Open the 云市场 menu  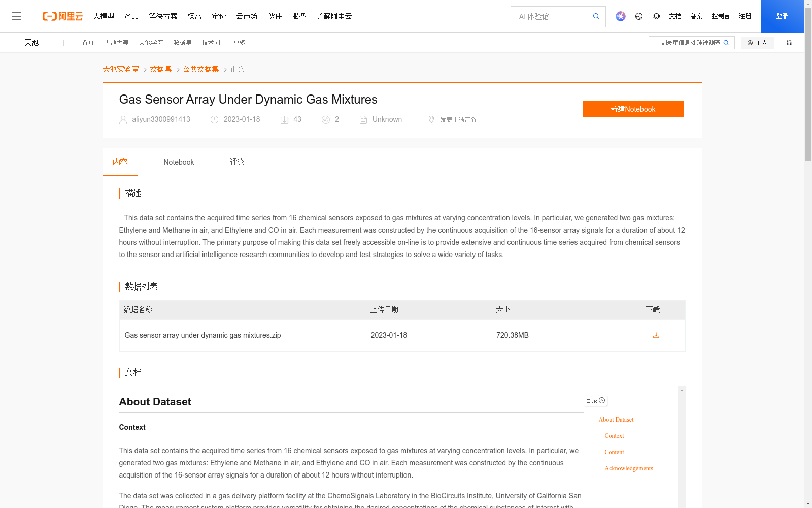(247, 16)
